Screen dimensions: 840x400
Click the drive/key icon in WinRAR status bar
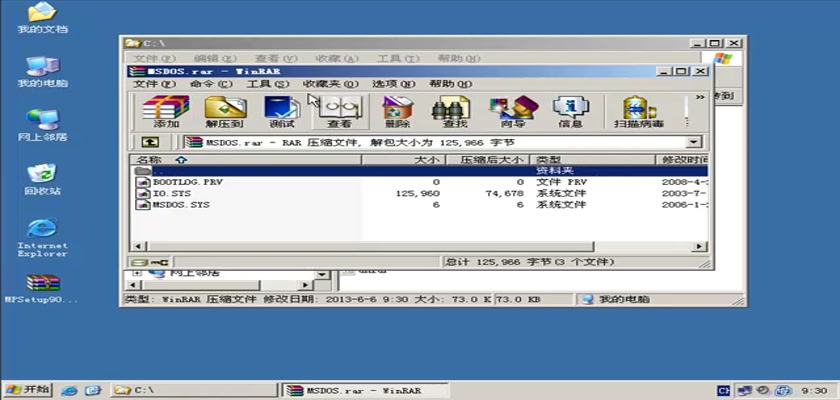click(151, 262)
